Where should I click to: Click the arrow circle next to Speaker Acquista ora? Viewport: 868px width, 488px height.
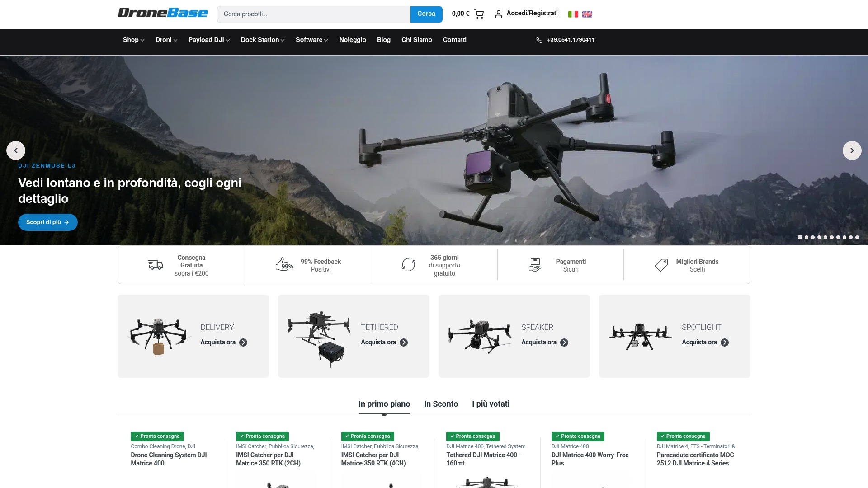tap(564, 343)
